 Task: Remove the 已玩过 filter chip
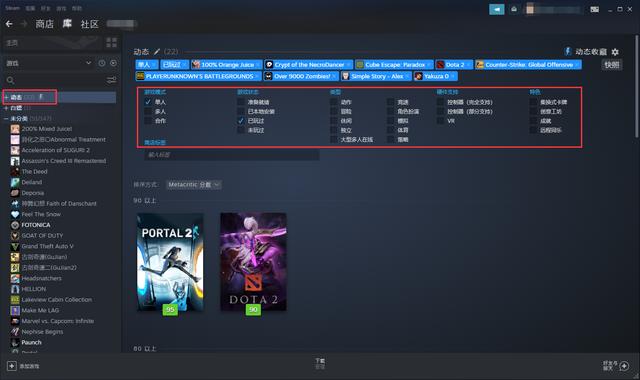[184, 65]
